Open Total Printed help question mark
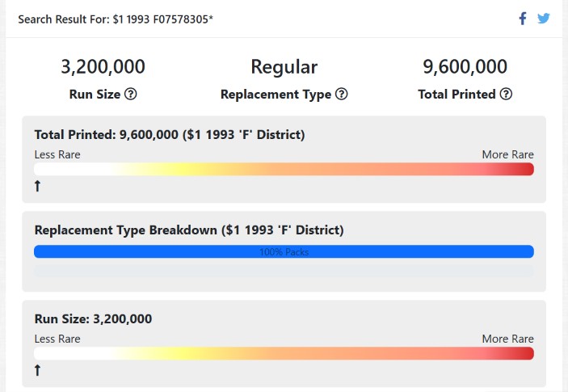This screenshot has height=392, width=568. [506, 95]
